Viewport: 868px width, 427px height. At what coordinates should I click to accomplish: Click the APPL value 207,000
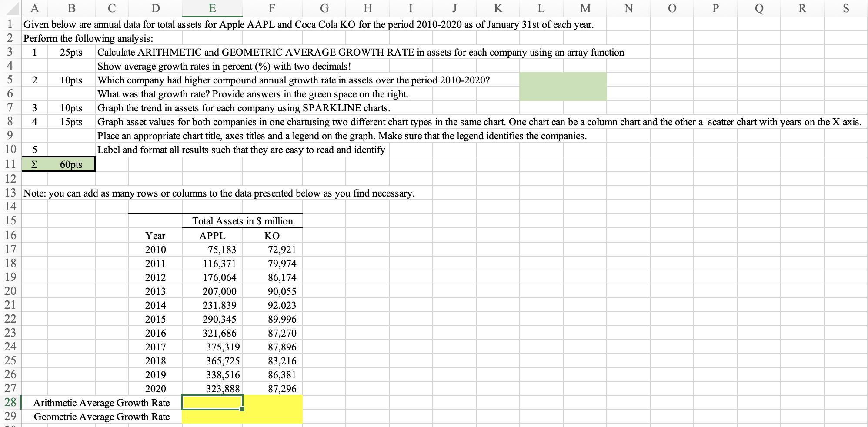(212, 291)
